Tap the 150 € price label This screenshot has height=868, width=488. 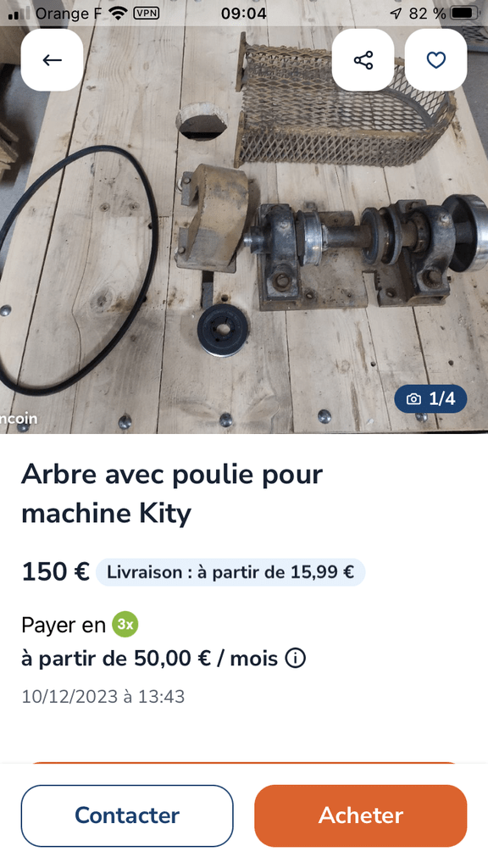(55, 572)
